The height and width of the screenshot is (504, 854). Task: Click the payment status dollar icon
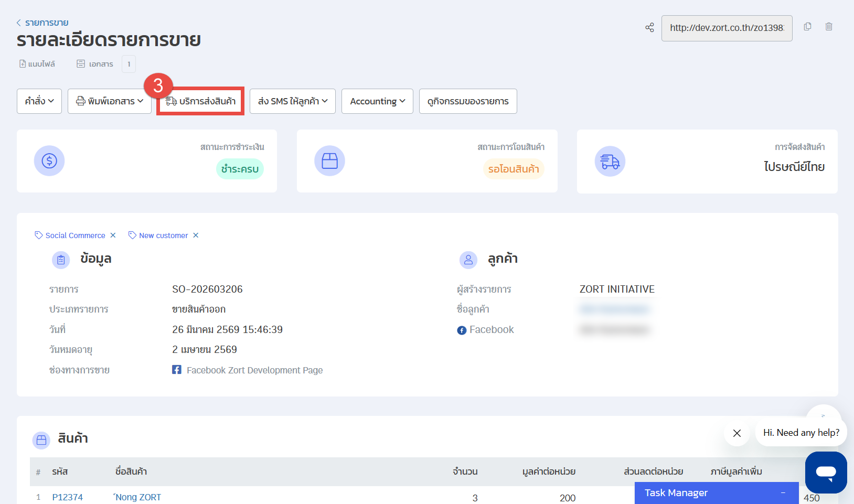tap(49, 160)
